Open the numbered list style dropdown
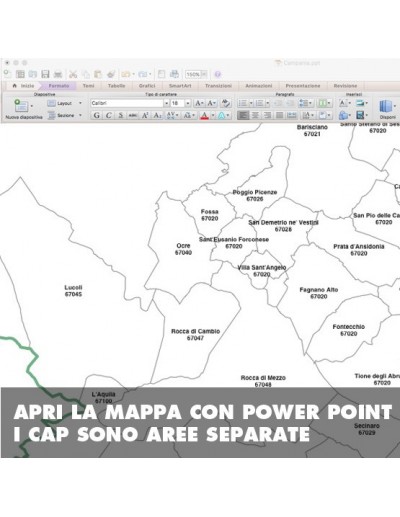 267,103
